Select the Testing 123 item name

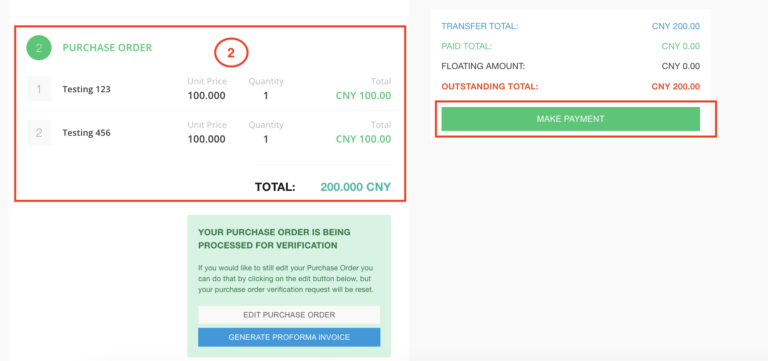click(x=86, y=89)
